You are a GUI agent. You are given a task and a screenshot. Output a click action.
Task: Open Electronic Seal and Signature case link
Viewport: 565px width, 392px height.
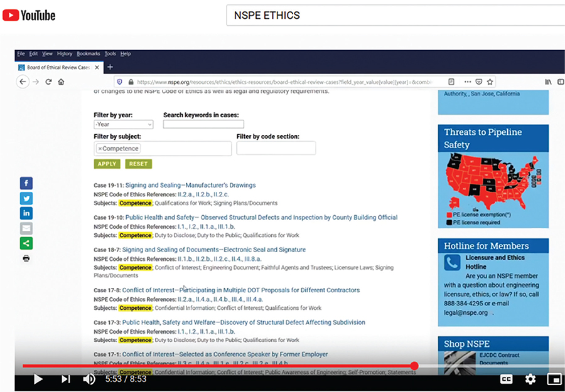click(214, 250)
